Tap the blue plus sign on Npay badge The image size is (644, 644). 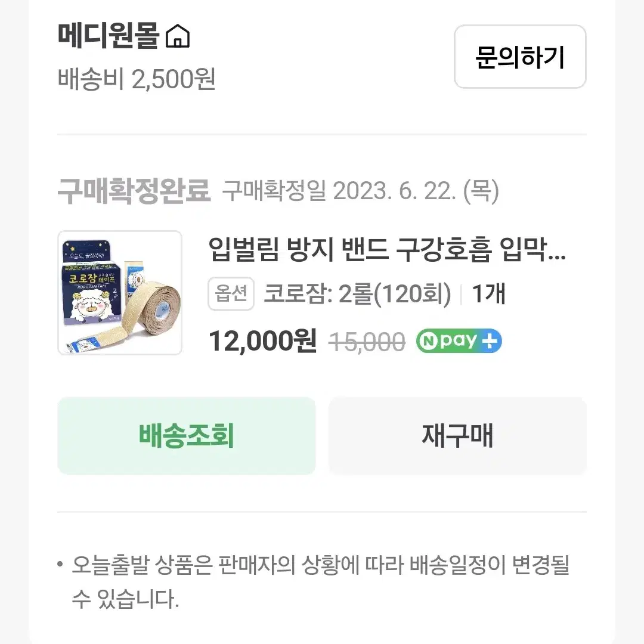point(489,341)
